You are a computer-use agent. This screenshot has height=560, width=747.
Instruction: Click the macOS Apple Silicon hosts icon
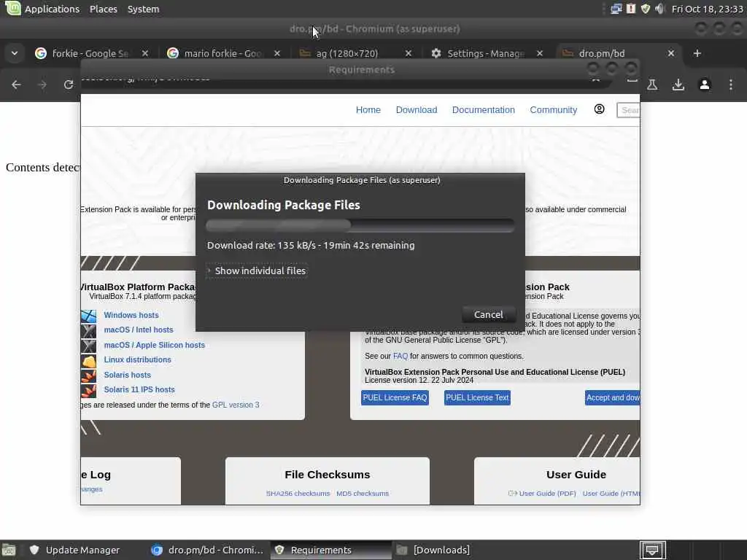click(x=88, y=346)
